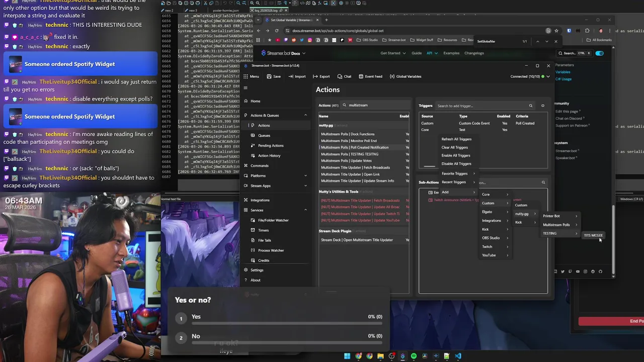This screenshot has width=644, height=362.
Task: Open Visual Studio Code from the taskbar
Action: pyautogui.click(x=458, y=356)
